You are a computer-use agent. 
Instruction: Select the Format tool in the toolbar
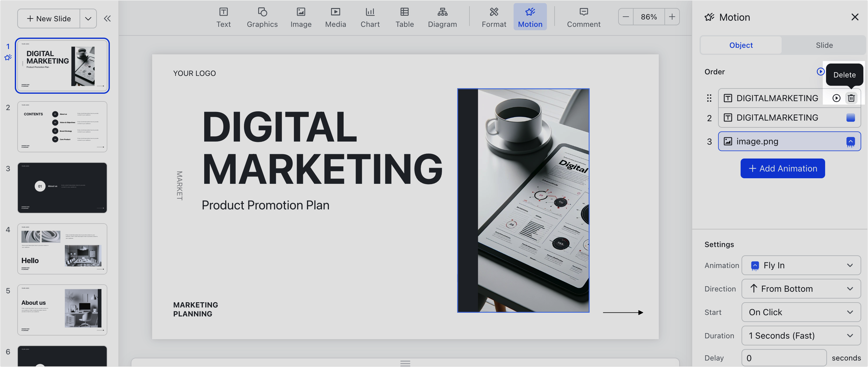click(494, 17)
